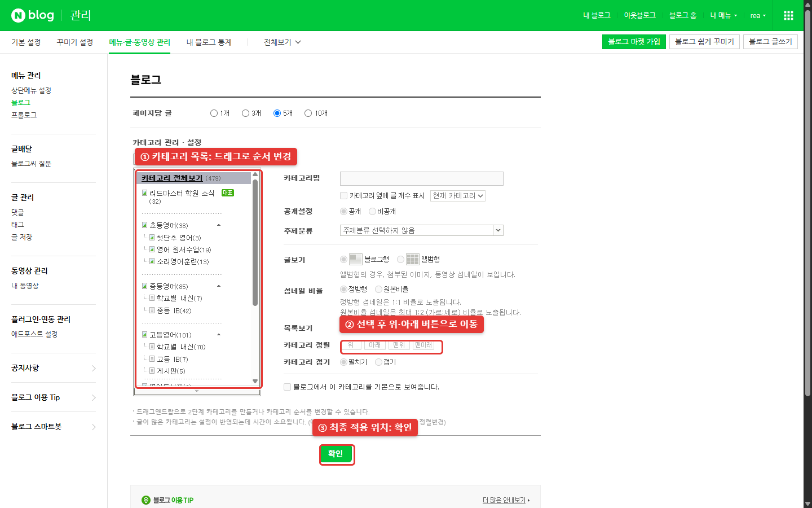Click the Naver N blog logo
This screenshot has width=812, height=508.
click(x=33, y=15)
